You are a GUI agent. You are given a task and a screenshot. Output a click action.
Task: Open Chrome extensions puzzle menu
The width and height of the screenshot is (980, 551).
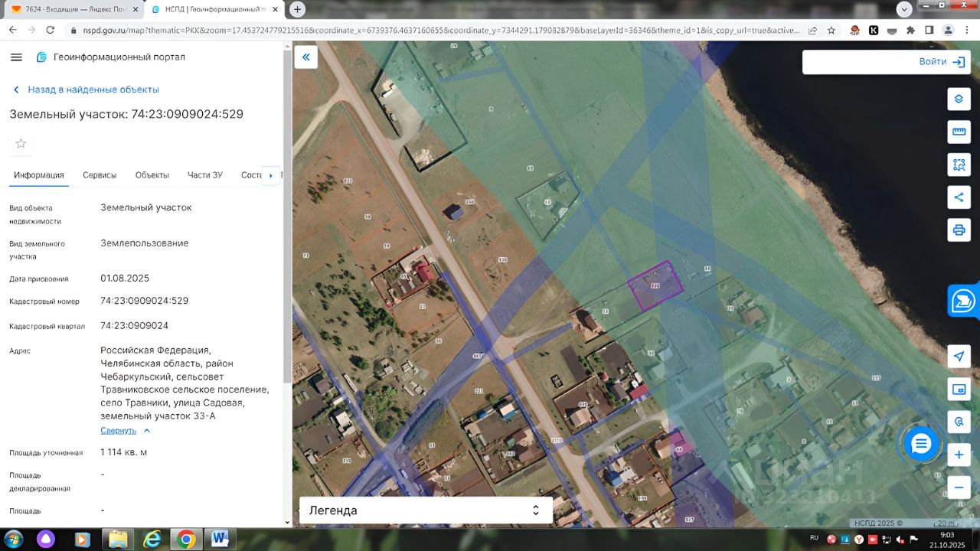(910, 31)
